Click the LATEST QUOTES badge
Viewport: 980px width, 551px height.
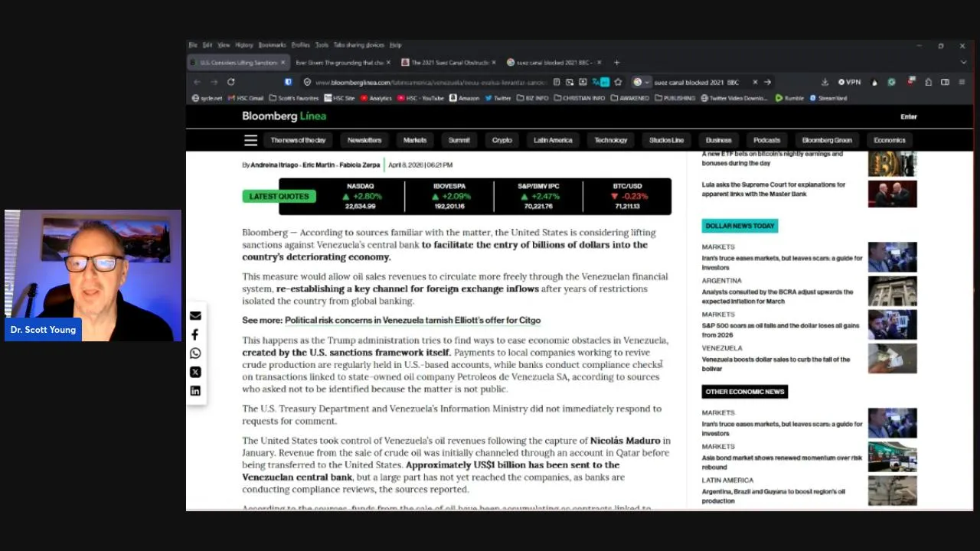(x=279, y=197)
